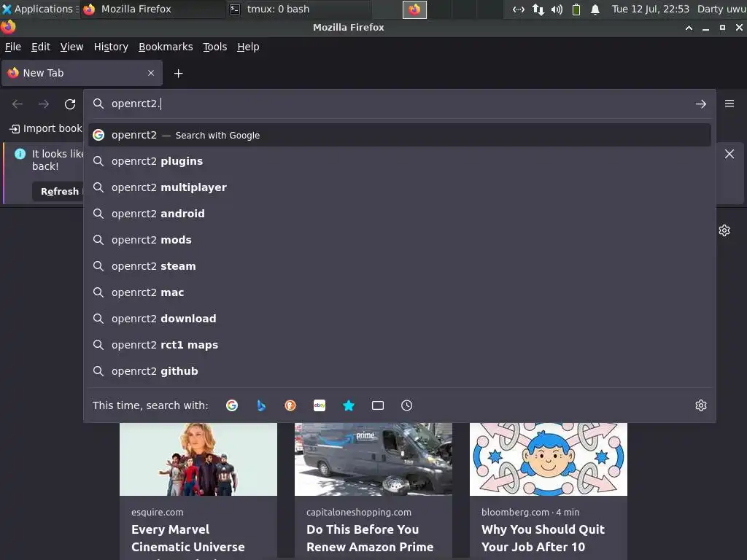This screenshot has width=747, height=560.
Task: Choose suggestion openrct2 mods
Action: tap(399, 240)
